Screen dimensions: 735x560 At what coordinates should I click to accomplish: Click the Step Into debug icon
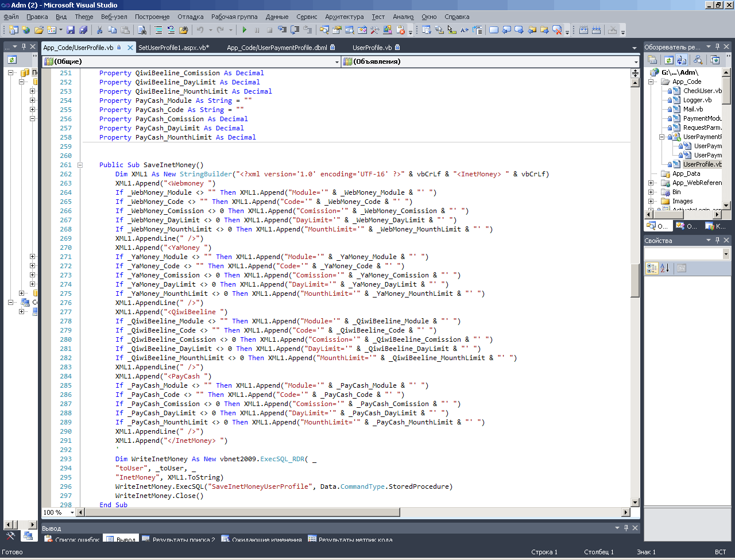282,30
